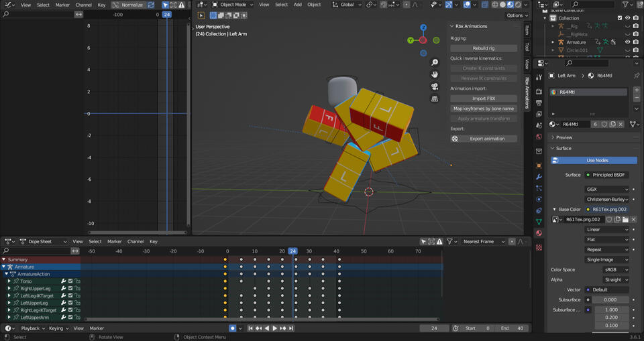Viewport: 644px width, 341px height.
Task: Click the play animation button
Action: [x=274, y=328]
